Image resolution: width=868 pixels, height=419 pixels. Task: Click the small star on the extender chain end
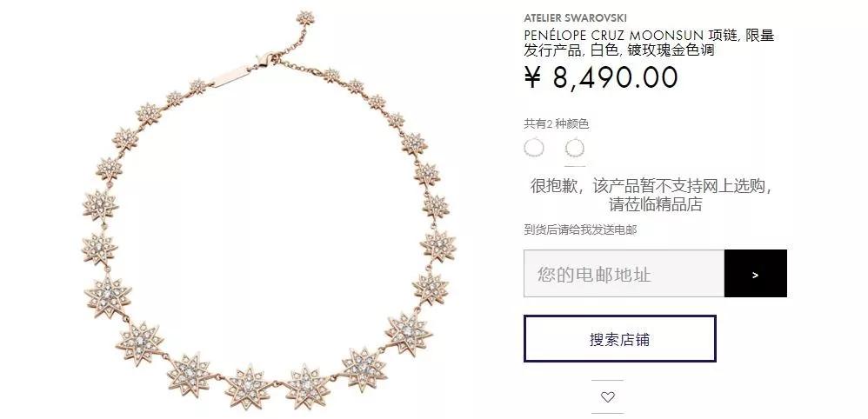305,18
